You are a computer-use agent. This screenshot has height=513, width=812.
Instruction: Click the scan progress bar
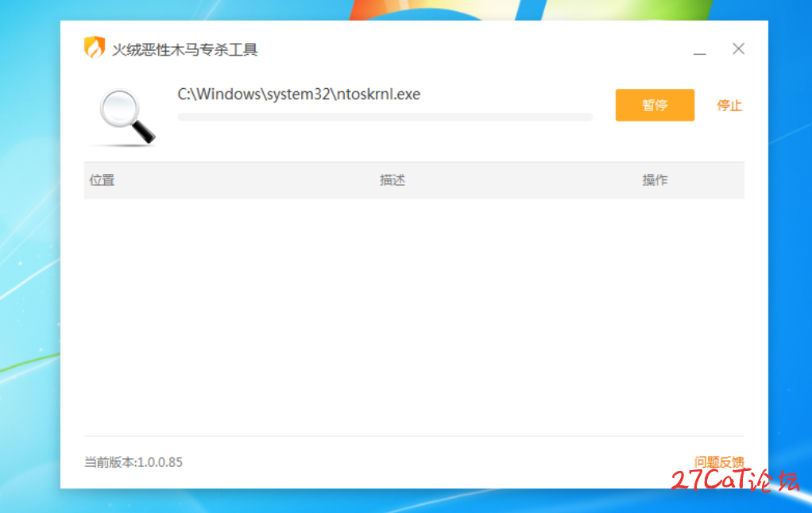tap(385, 117)
